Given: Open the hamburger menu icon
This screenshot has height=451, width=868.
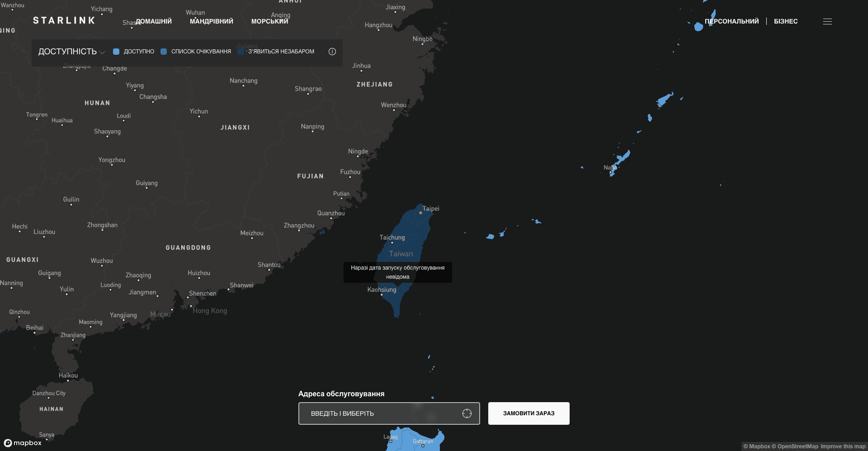Looking at the screenshot, I should tap(827, 21).
